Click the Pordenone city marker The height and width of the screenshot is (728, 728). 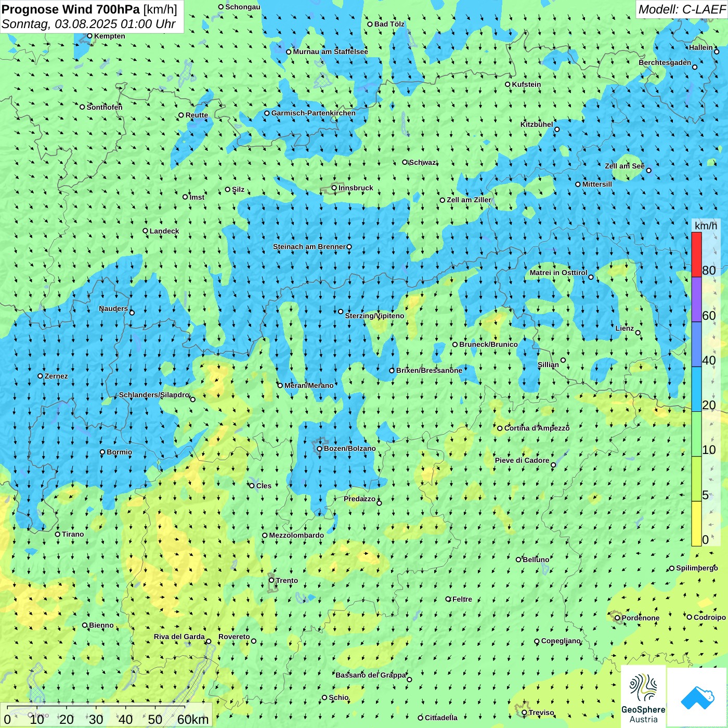click(x=617, y=618)
